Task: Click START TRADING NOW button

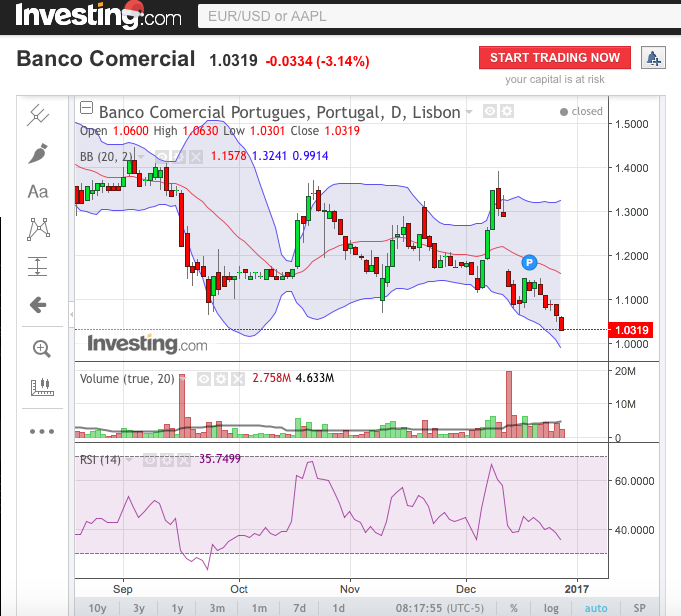Action: click(555, 57)
